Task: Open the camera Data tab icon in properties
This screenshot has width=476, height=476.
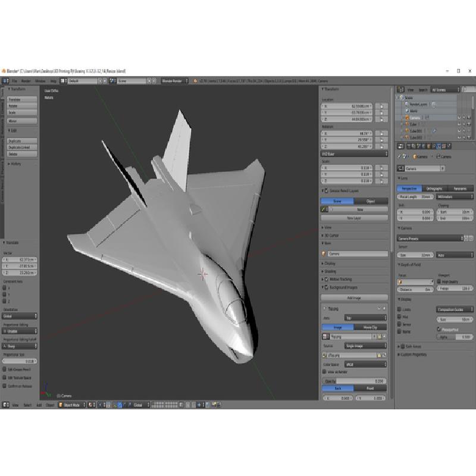Action: pos(439,146)
